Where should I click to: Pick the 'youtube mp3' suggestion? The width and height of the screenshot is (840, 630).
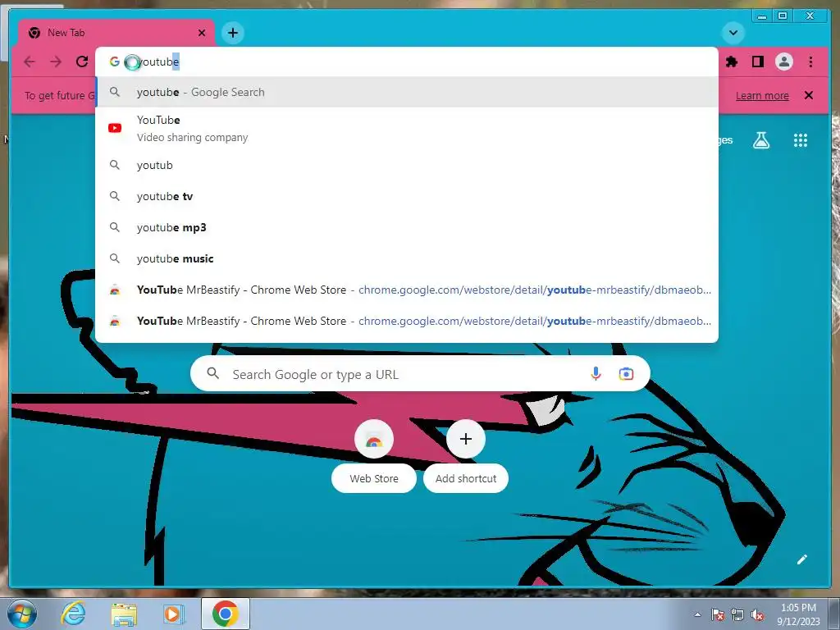(x=407, y=227)
